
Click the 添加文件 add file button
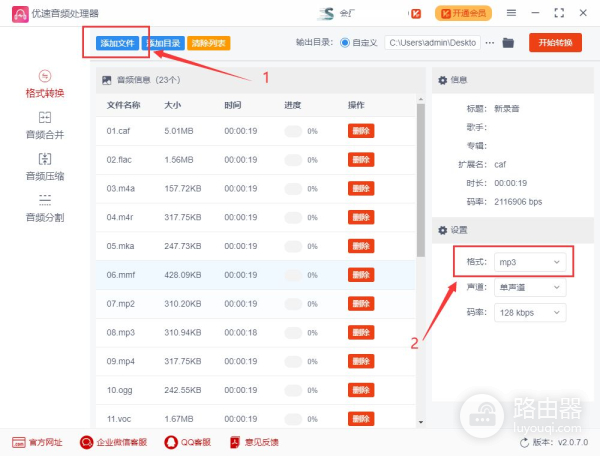(117, 43)
